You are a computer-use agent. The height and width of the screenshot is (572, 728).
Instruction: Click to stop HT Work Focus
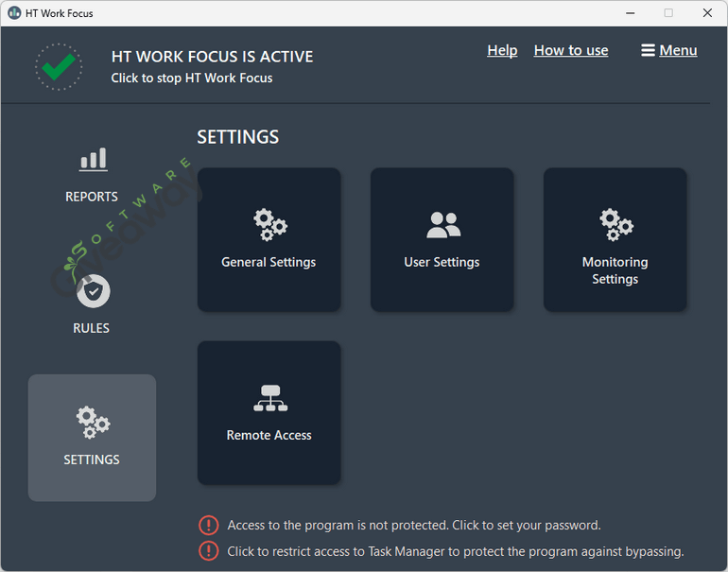[192, 78]
